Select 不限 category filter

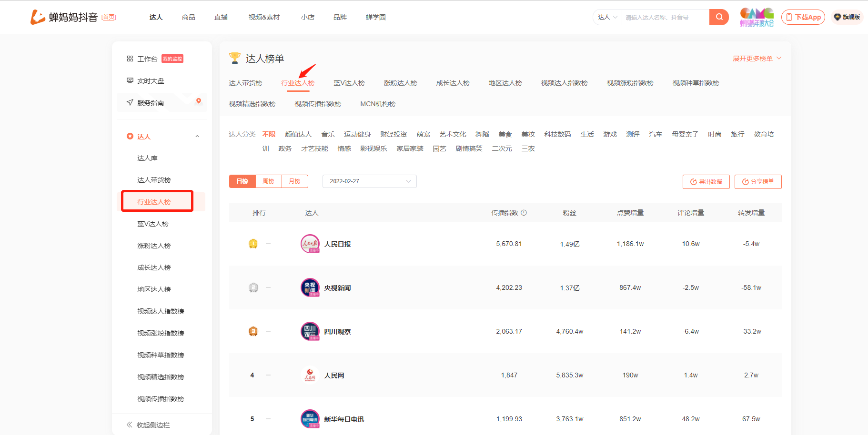click(x=269, y=134)
